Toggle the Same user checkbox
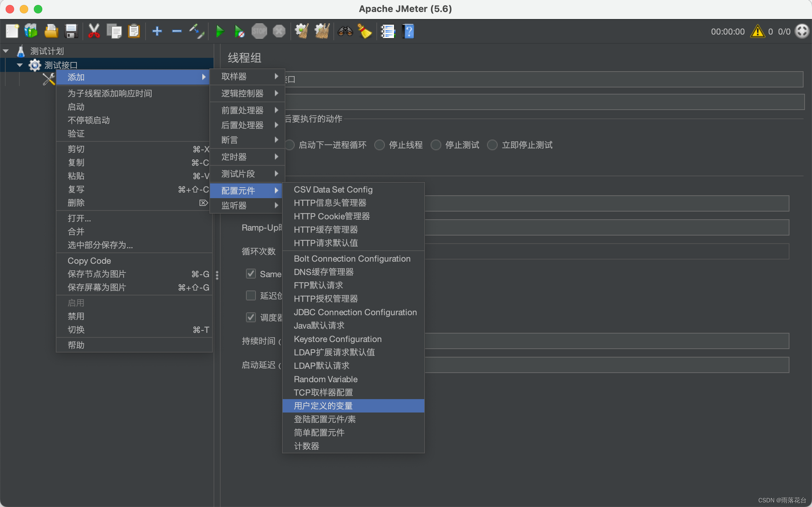This screenshot has height=507, width=812. pos(251,274)
